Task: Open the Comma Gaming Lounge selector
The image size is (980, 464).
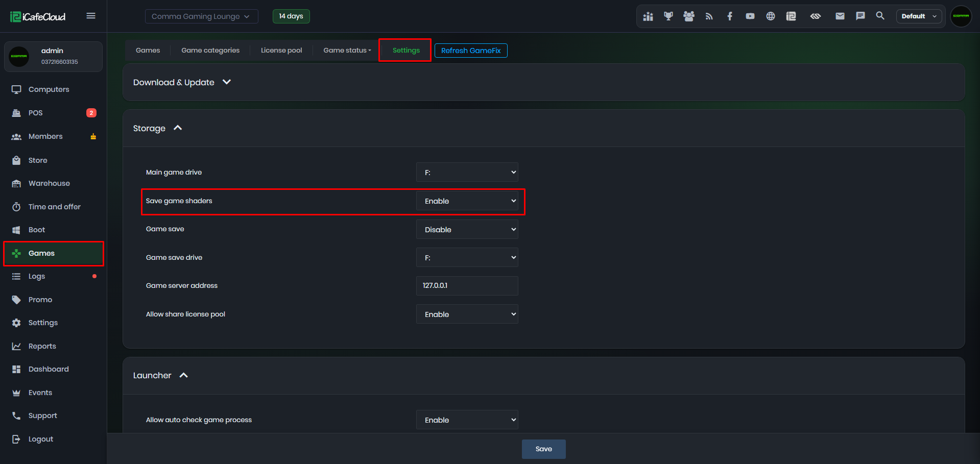Action: pos(201,16)
